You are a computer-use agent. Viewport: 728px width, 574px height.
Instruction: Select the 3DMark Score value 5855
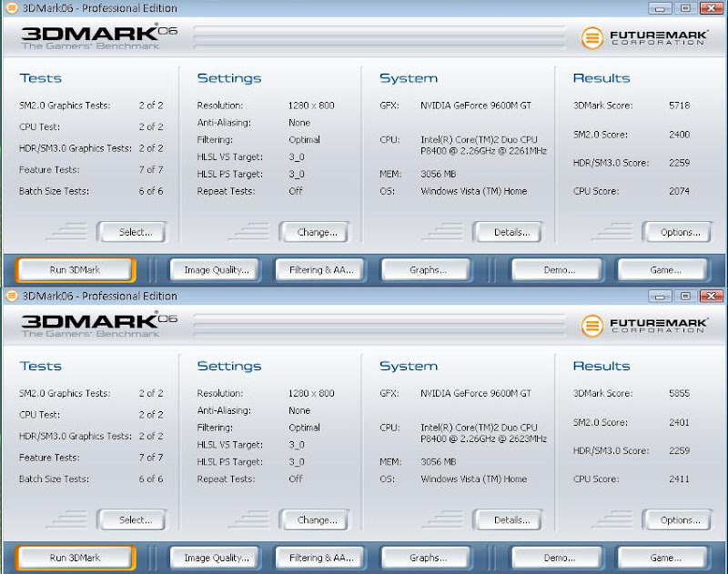pyautogui.click(x=679, y=393)
